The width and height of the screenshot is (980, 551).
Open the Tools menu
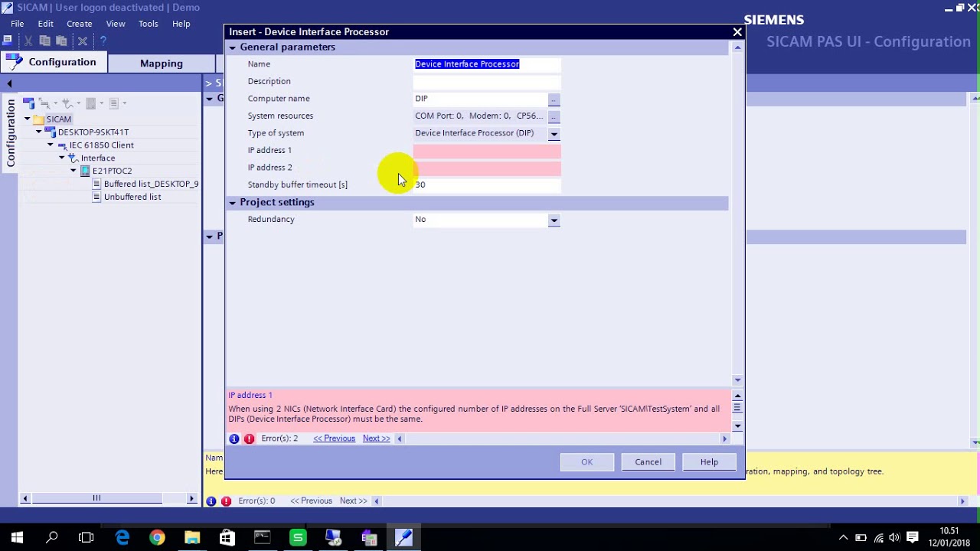pos(148,24)
